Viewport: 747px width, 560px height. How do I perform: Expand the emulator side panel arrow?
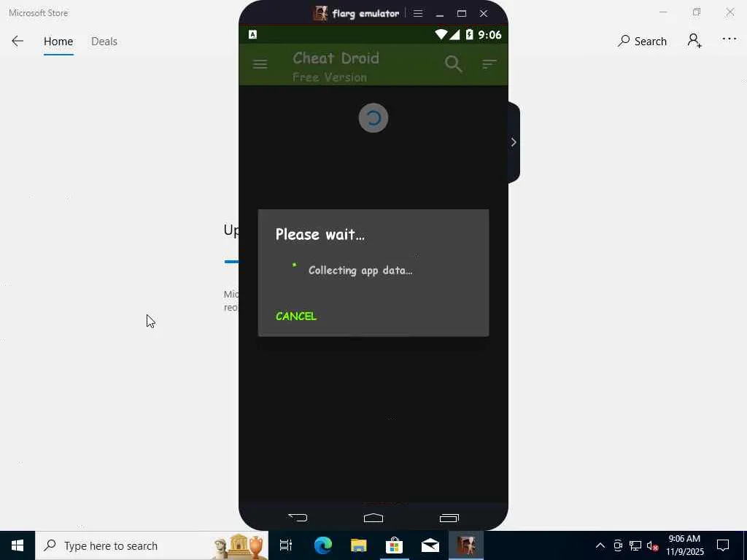(x=514, y=142)
